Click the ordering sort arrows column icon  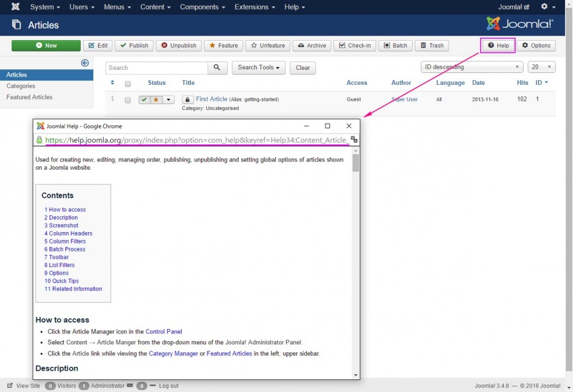coord(112,83)
